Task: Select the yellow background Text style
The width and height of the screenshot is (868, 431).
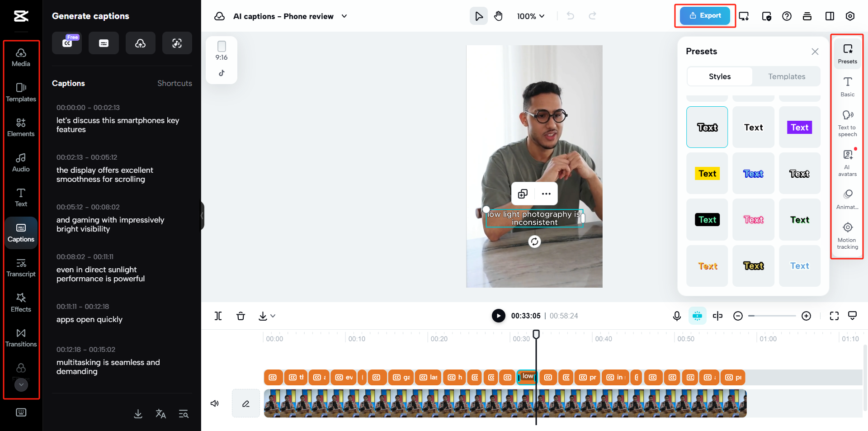Action: (x=707, y=173)
